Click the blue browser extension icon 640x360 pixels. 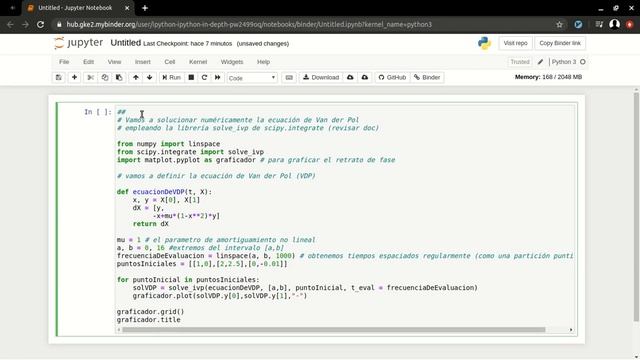(578, 24)
